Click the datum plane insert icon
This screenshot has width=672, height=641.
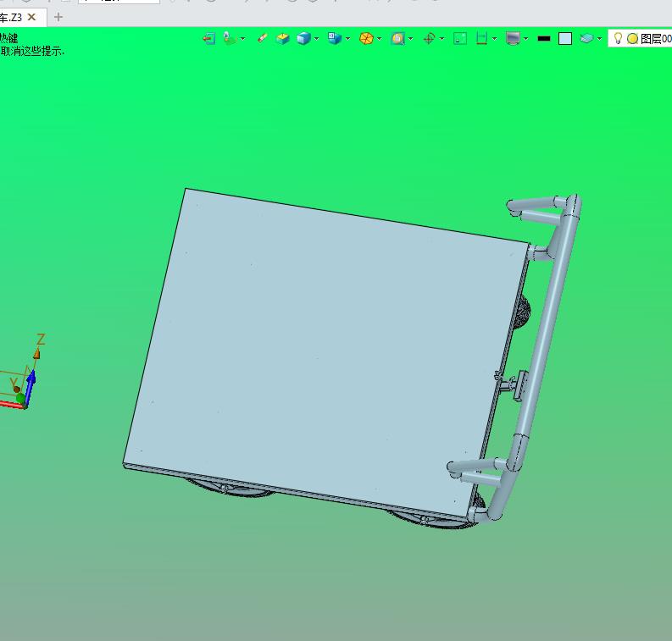(x=230, y=39)
